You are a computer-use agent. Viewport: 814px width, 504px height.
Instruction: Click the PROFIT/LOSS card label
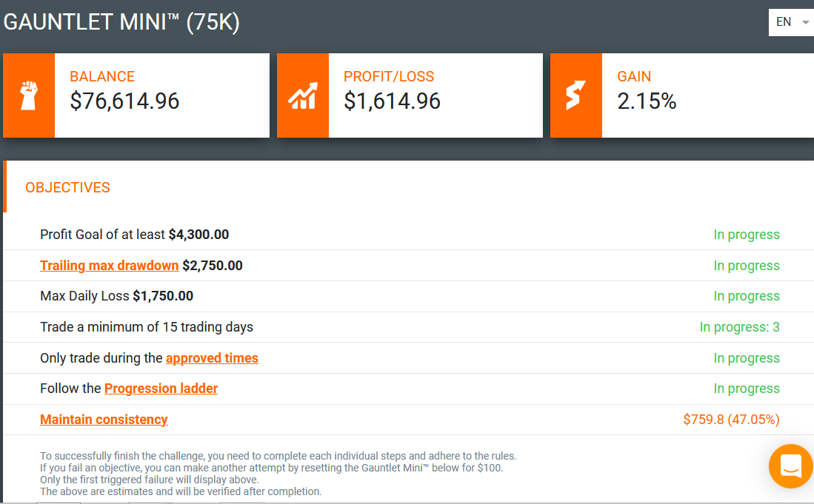pos(389,77)
